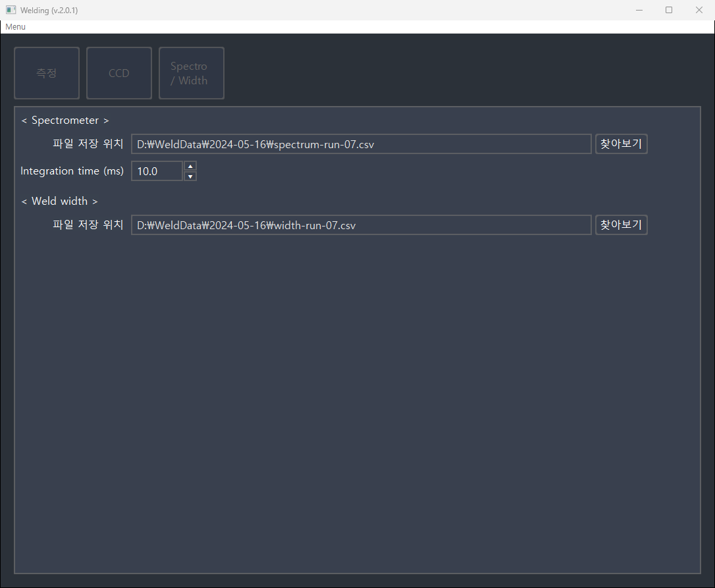Open the Menu in the menu bar
This screenshot has width=715, height=588.
pyautogui.click(x=16, y=27)
